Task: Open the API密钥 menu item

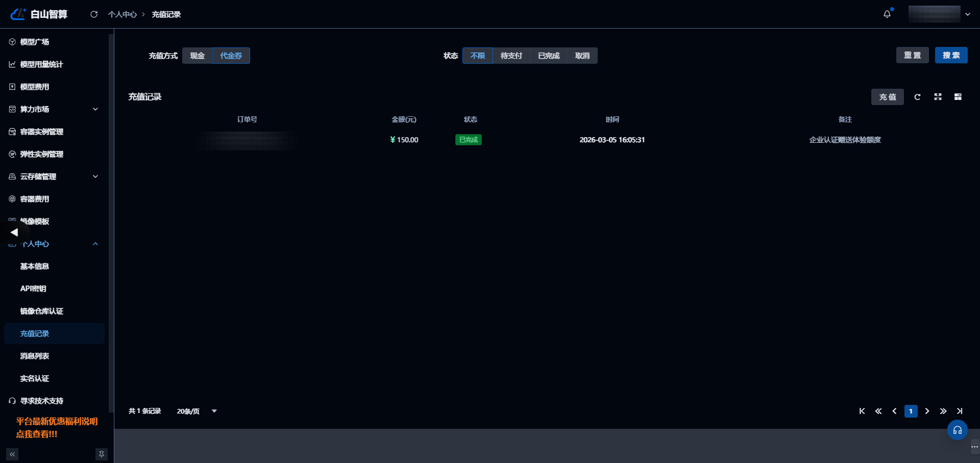Action: click(x=33, y=289)
